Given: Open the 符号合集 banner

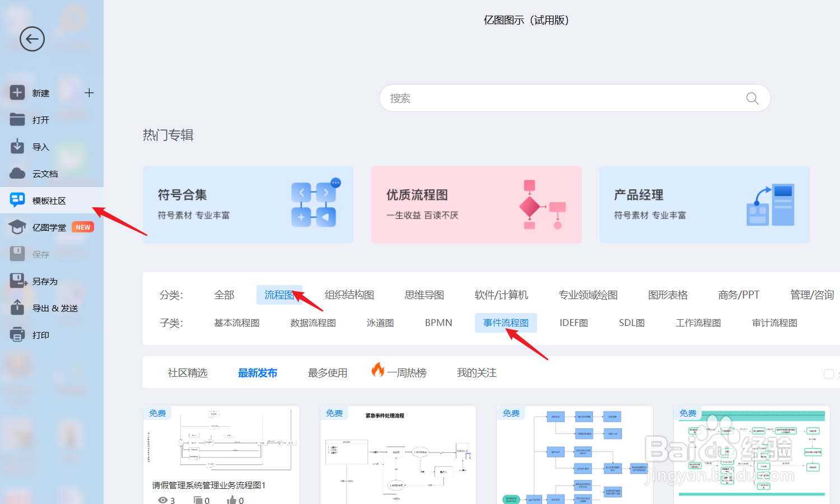Looking at the screenshot, I should point(248,204).
